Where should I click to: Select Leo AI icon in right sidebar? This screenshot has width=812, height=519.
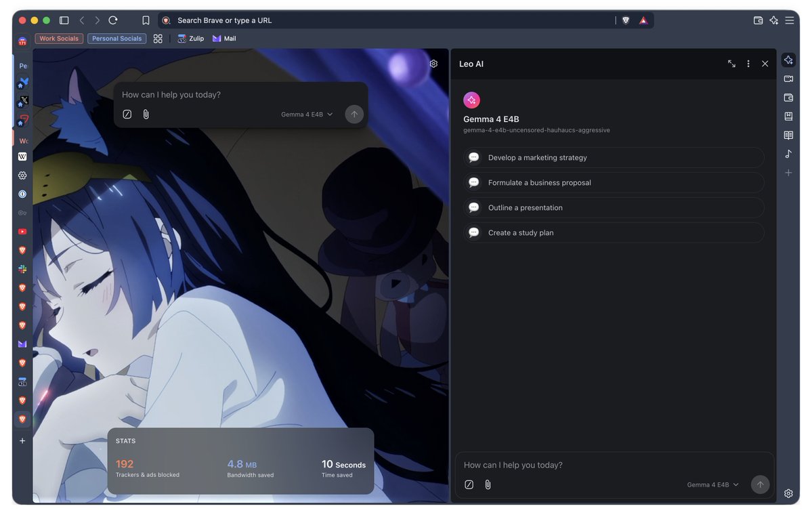(788, 60)
